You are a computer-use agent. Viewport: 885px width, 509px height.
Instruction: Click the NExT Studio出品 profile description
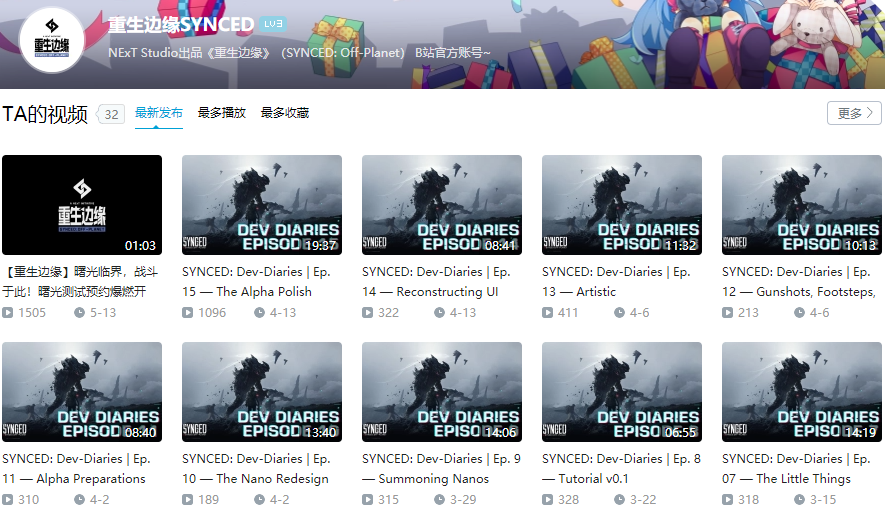(x=300, y=53)
